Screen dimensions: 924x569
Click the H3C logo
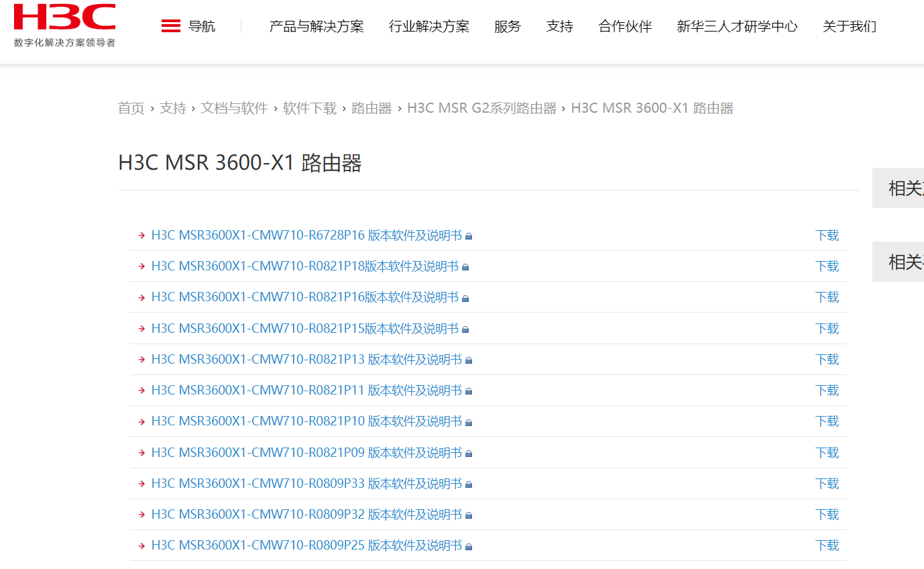pyautogui.click(x=64, y=25)
